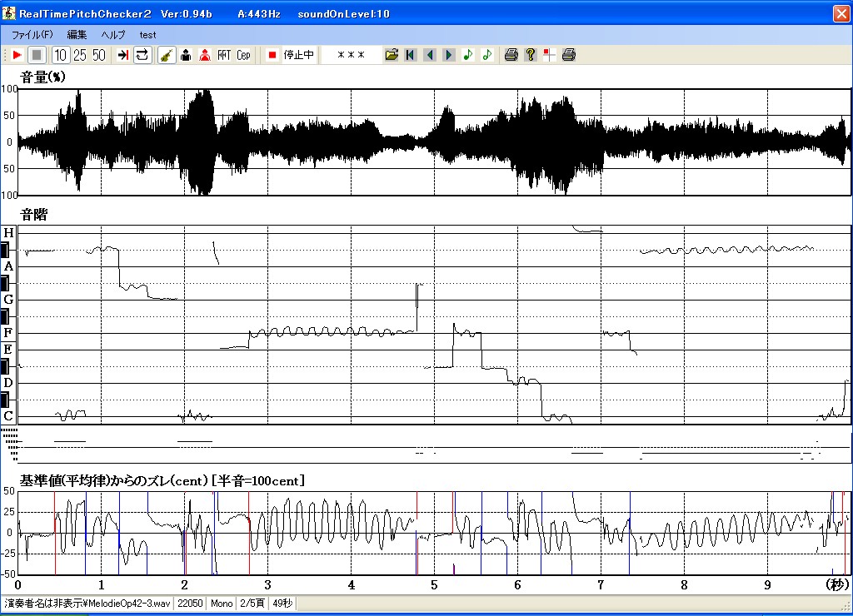Start playback with the red play button
The height and width of the screenshot is (616, 853).
tap(17, 55)
